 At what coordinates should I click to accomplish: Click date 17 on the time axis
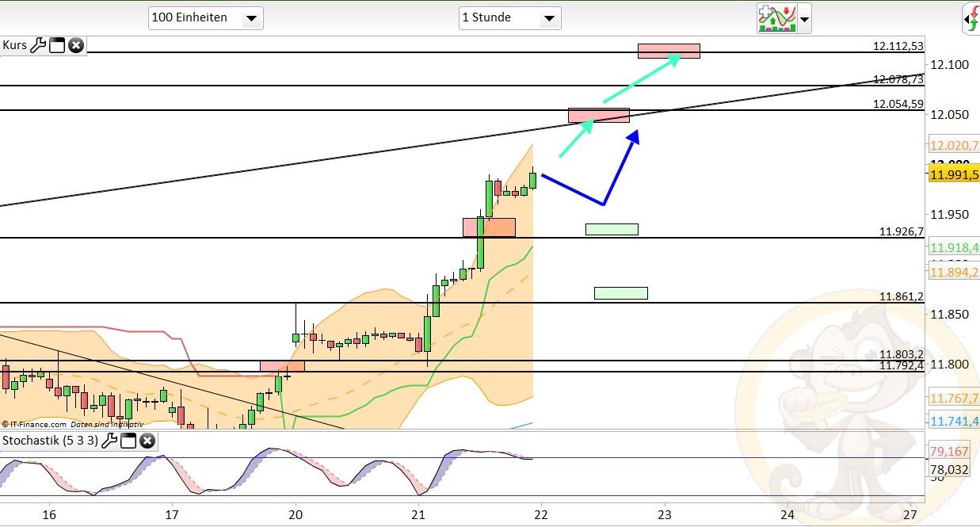[173, 514]
